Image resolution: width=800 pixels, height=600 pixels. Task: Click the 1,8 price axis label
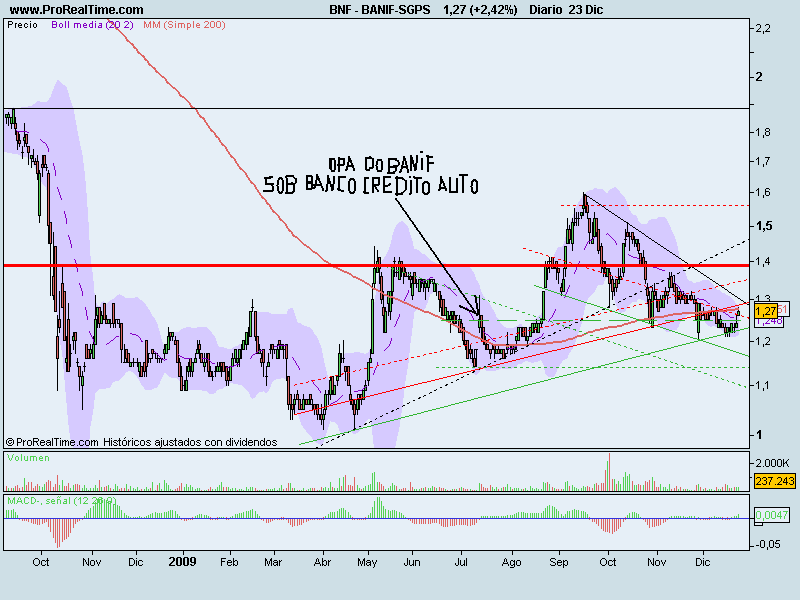tap(763, 133)
